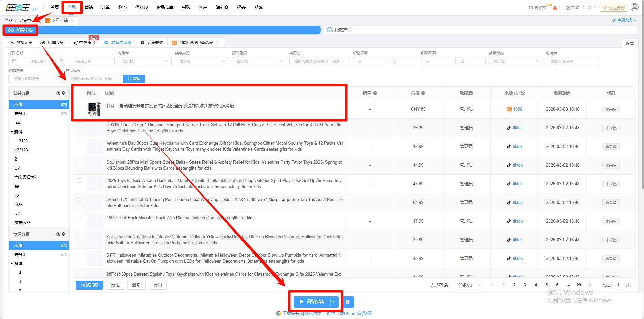Image resolution: width=644 pixels, height=319 pixels.
Task: Click the 产品标题 input field
Action: 93,79
